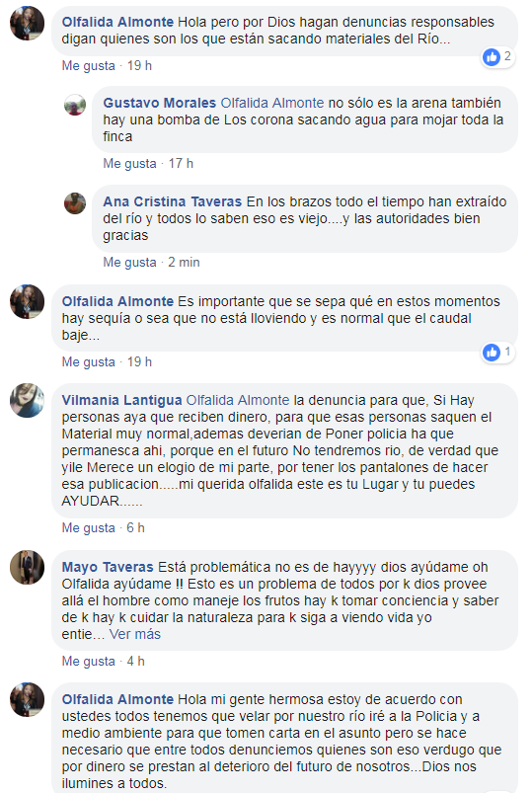
Task: Open the Ana Cristina Taveras name link
Action: (x=173, y=201)
